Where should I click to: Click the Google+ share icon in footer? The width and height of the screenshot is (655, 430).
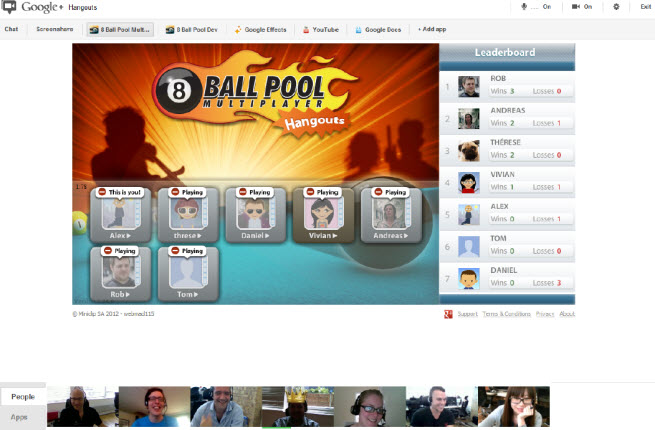(448, 314)
